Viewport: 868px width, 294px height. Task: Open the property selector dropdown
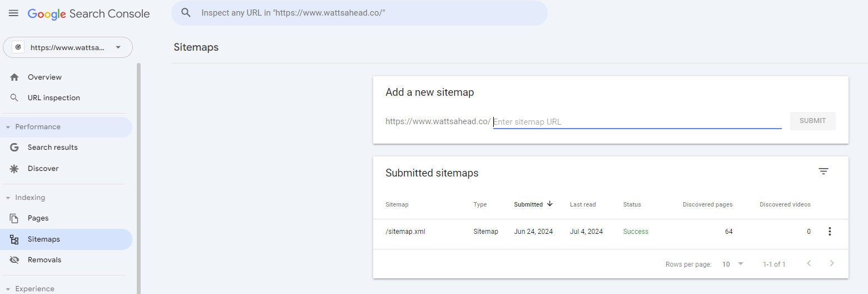[x=68, y=47]
